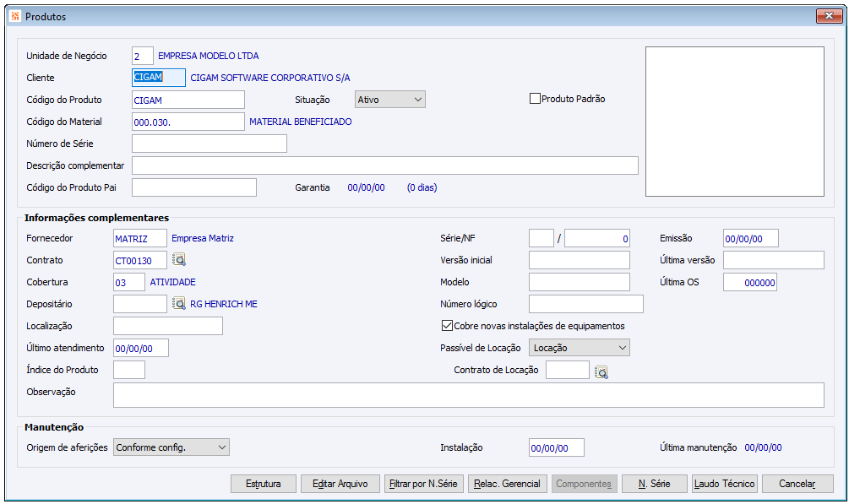Click the Produtos window app icon

tap(14, 16)
